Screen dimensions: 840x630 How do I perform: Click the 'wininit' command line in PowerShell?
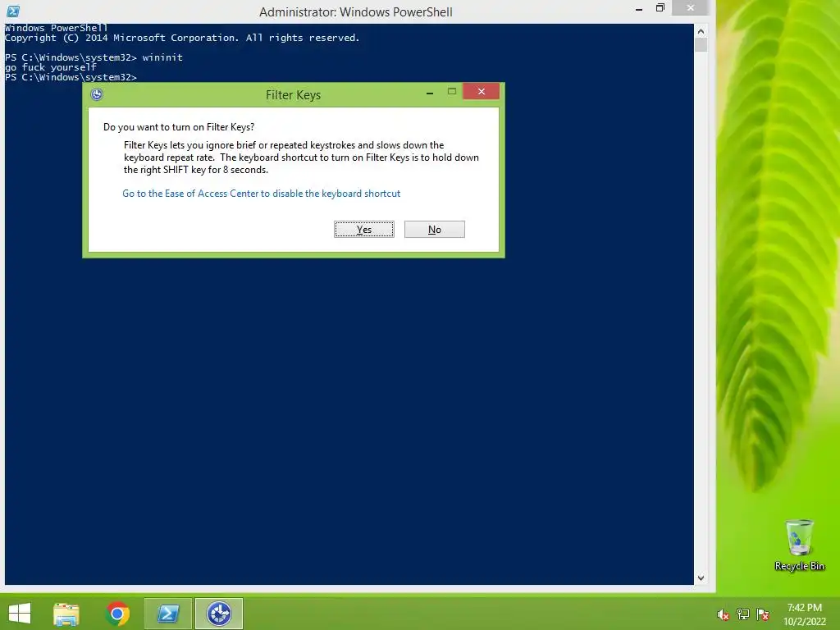94,57
